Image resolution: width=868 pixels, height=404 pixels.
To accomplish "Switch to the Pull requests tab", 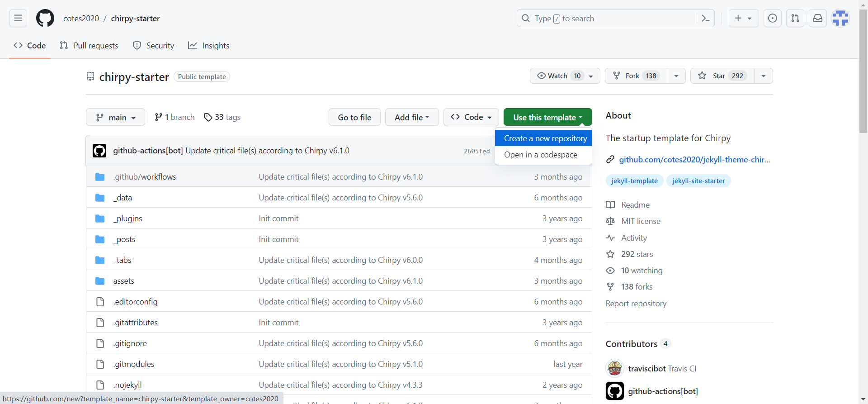I will (89, 46).
